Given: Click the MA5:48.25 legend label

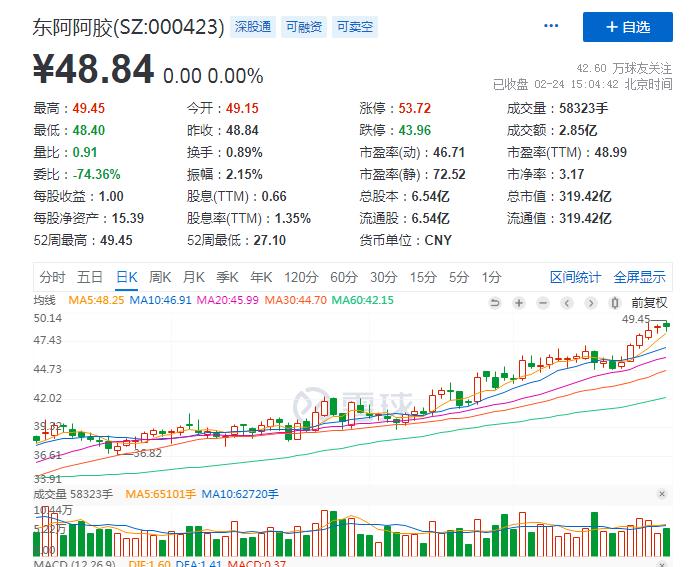Looking at the screenshot, I should pos(96,300).
